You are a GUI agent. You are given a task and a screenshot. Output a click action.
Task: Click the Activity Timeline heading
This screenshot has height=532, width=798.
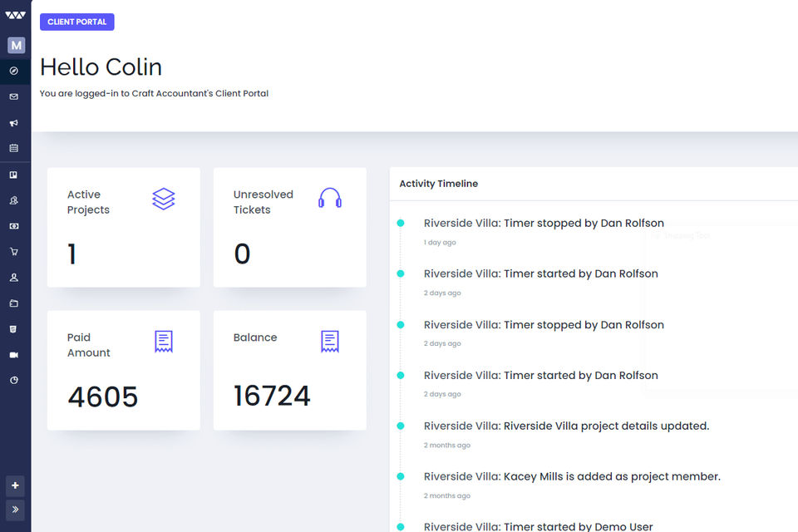click(x=439, y=184)
